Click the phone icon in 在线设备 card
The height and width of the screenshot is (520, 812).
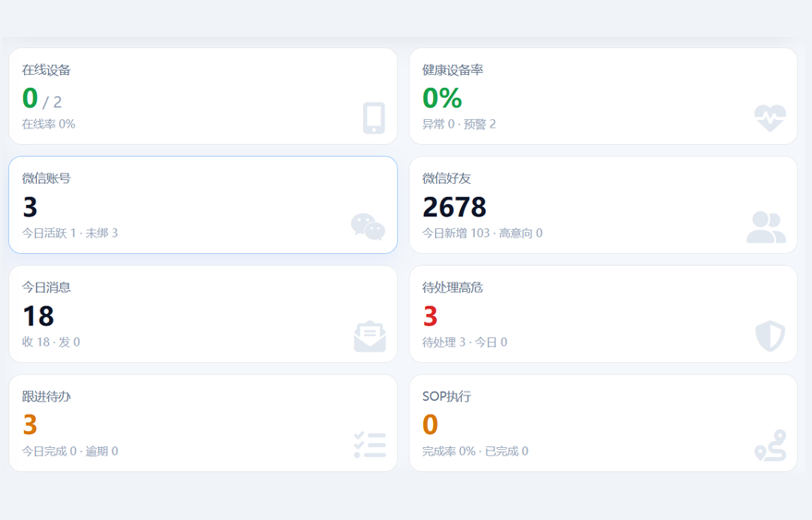(x=374, y=118)
